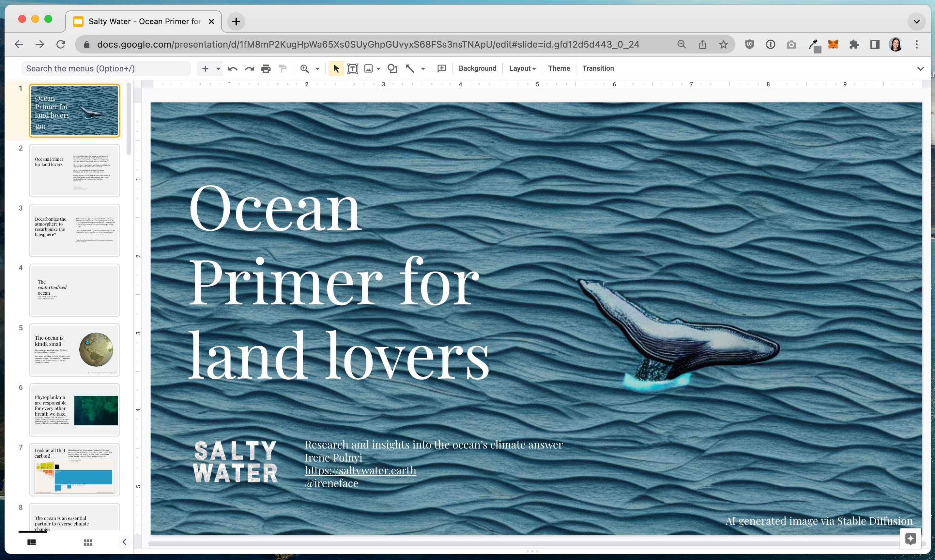The height and width of the screenshot is (560, 935).
Task: Switch to grid view of slides
Action: coord(88,542)
